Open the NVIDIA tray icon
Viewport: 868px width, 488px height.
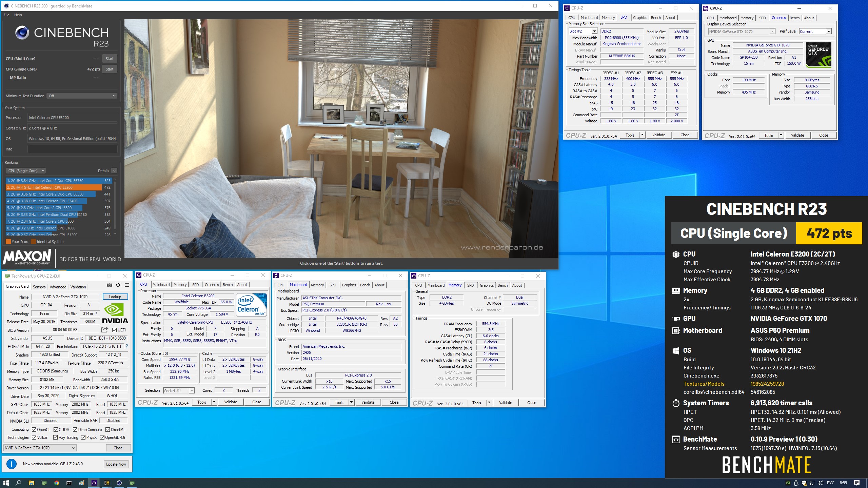coord(788,483)
